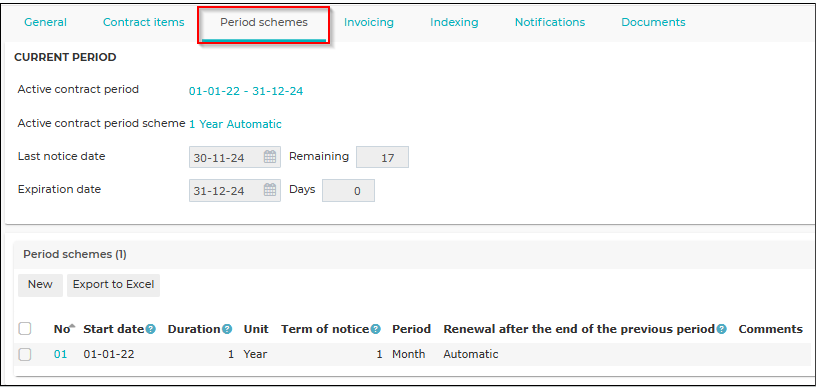Tick the checkbox for scheme 01
Viewport: 816px width, 388px height.
coord(24,354)
